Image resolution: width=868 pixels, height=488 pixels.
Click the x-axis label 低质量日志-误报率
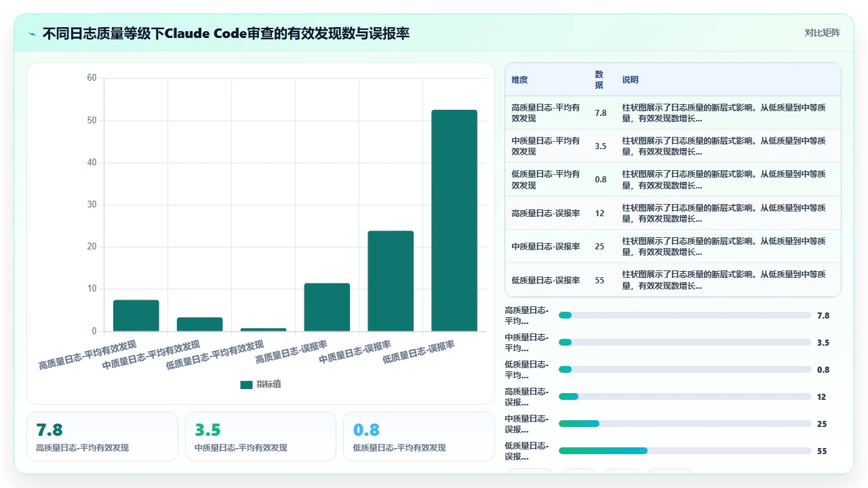point(418,352)
